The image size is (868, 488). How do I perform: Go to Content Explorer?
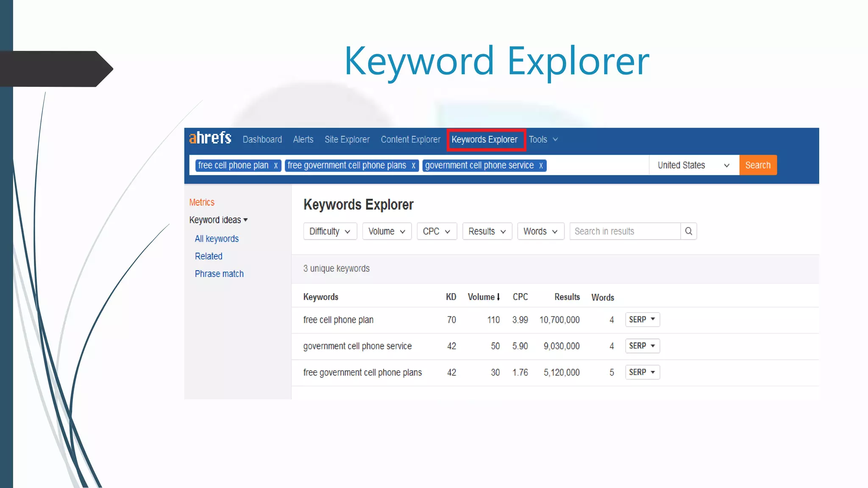pos(410,139)
